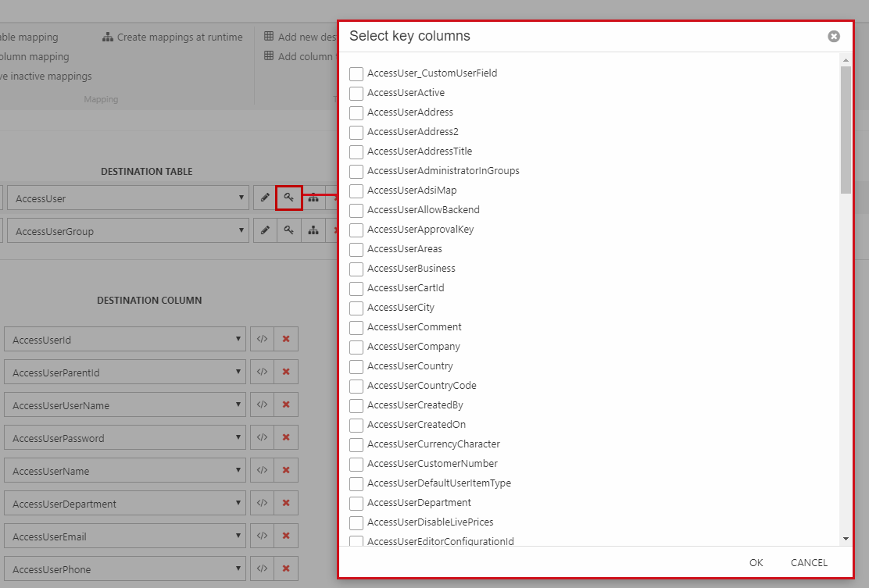This screenshot has height=588, width=869.
Task: Click the pencil edit icon for AccessUser
Action: tap(265, 198)
